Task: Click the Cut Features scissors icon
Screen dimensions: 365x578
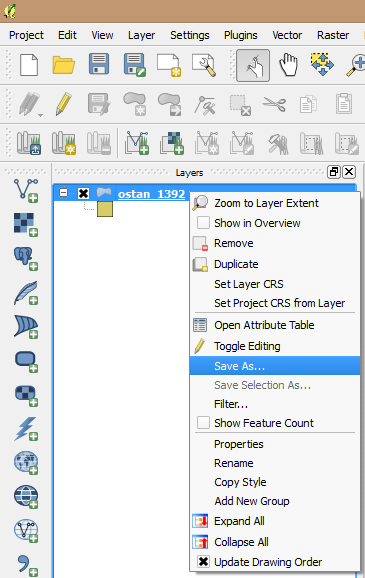Action: pyautogui.click(x=274, y=104)
